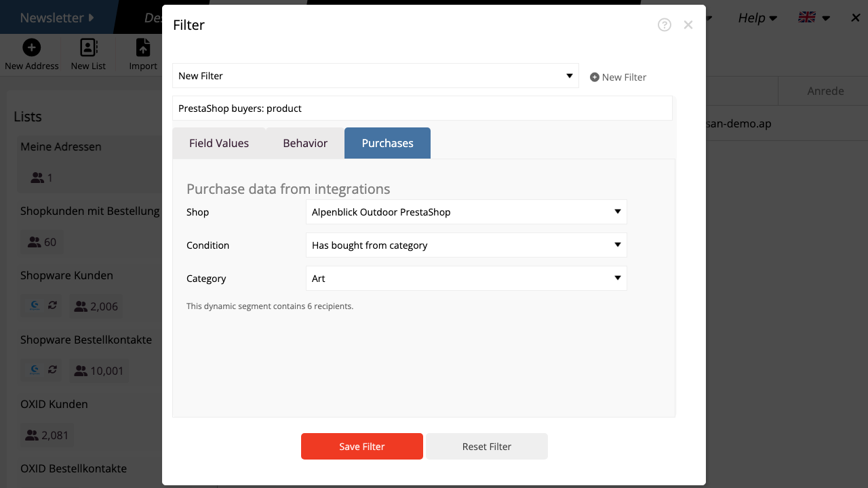Click the filter name input field
The height and width of the screenshot is (488, 868).
coord(422,108)
